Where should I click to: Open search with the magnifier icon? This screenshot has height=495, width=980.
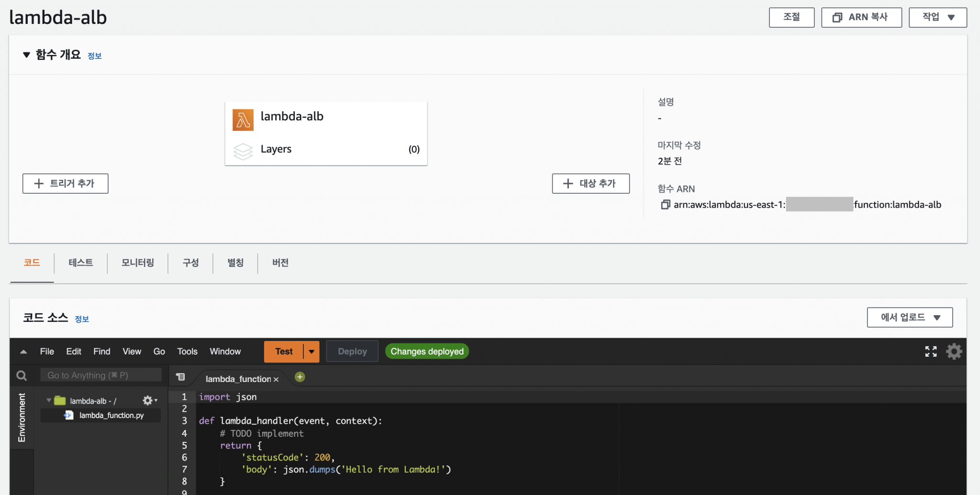21,375
